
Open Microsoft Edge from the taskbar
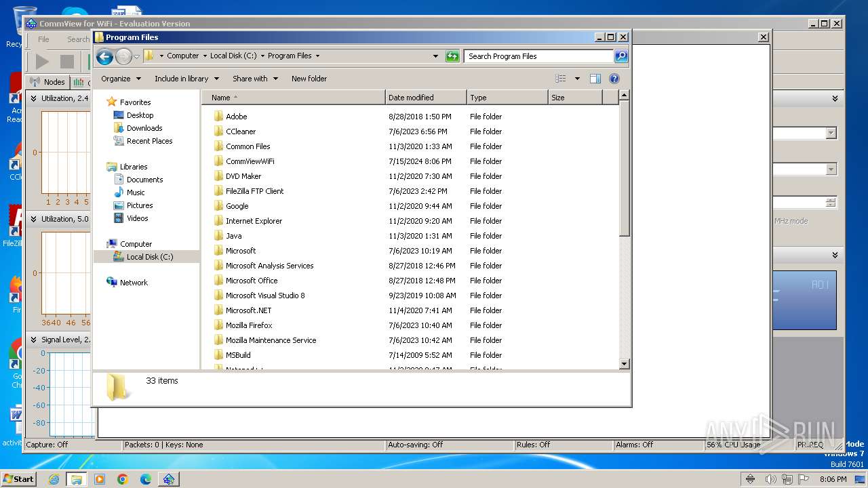point(146,479)
